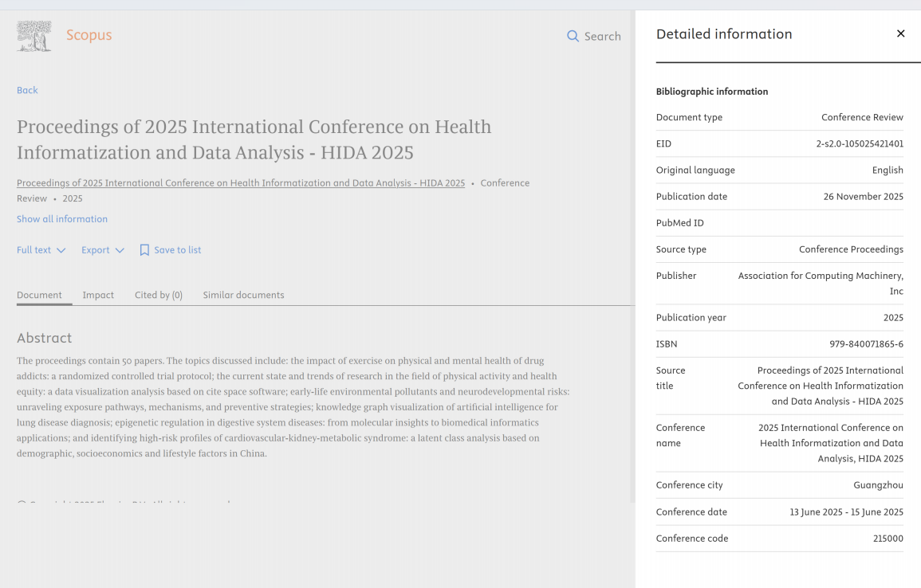Open the Export dropdown menu

coord(103,250)
